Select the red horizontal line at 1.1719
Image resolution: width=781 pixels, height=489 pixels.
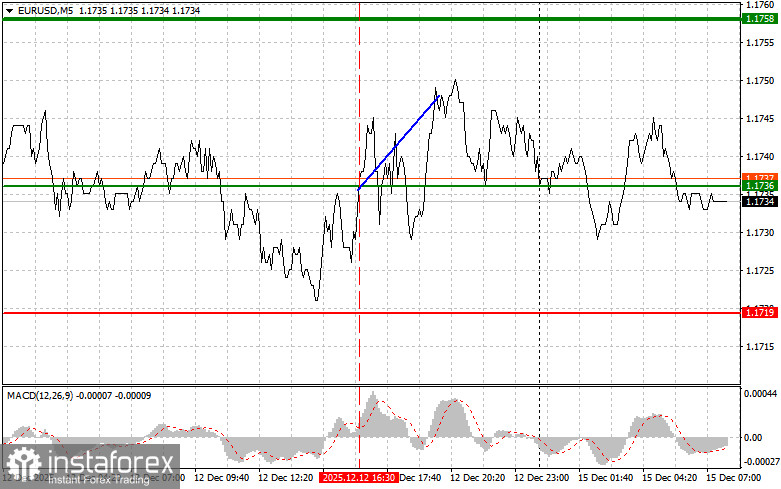point(371,313)
